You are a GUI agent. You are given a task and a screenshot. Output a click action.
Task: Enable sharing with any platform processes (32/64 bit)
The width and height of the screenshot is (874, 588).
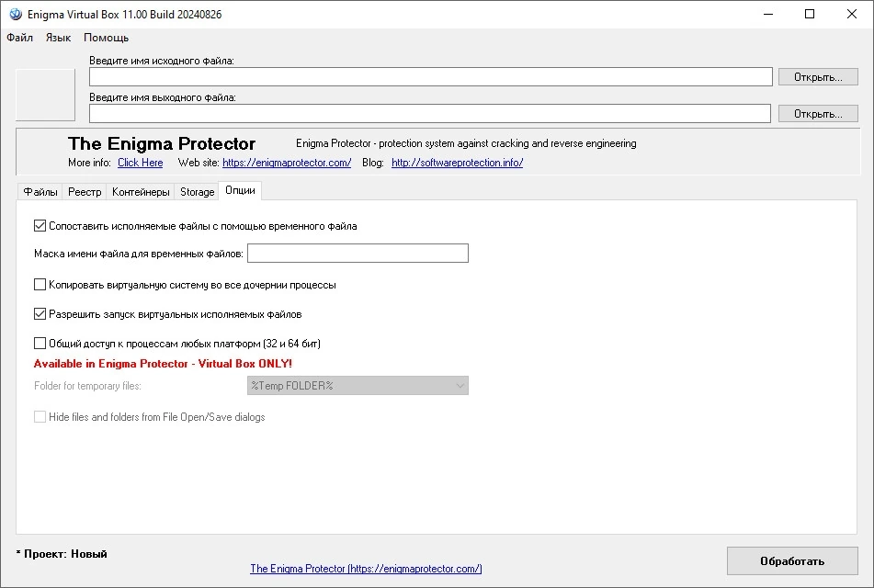40,343
